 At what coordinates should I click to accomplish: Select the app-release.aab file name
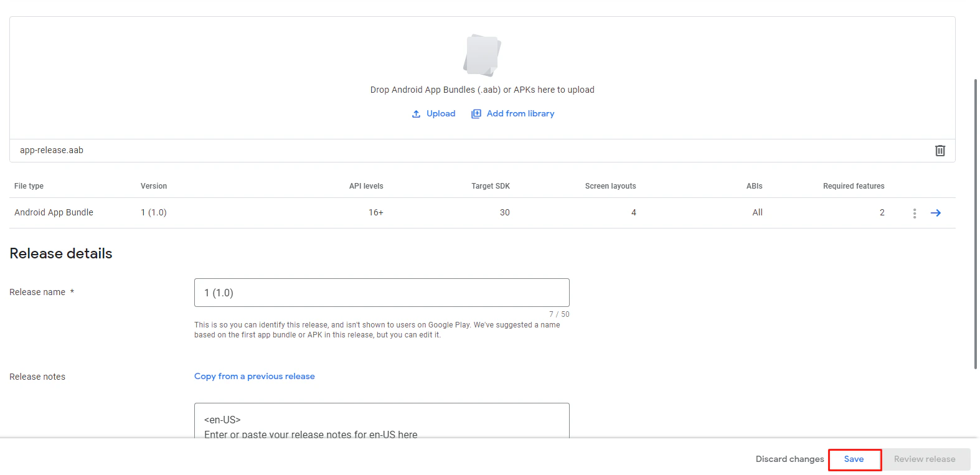coord(52,150)
